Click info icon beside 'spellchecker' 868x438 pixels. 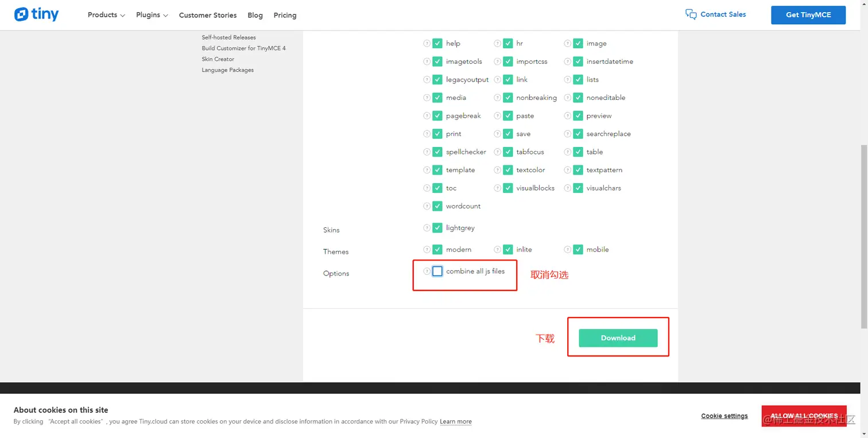pyautogui.click(x=427, y=152)
